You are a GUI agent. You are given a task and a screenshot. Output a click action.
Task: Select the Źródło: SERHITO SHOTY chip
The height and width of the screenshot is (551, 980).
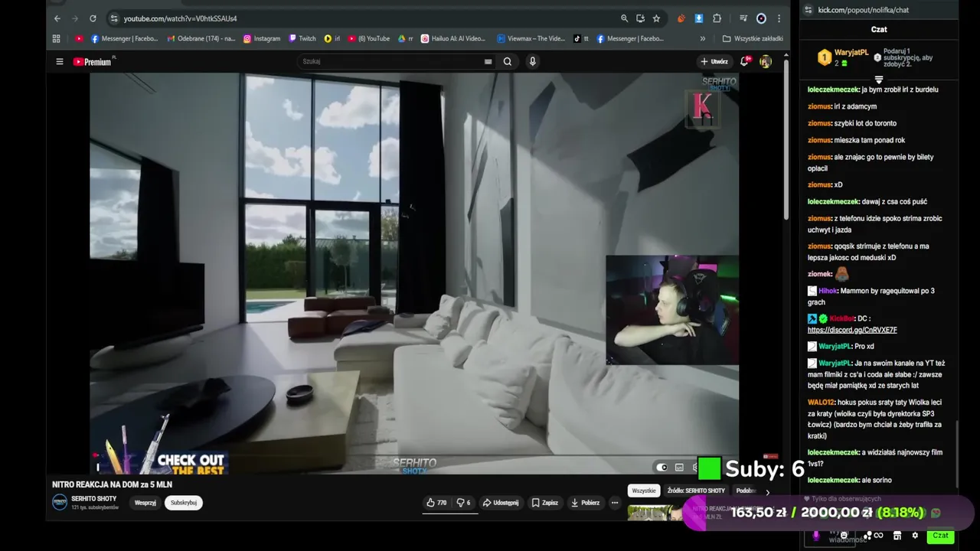[x=696, y=491]
